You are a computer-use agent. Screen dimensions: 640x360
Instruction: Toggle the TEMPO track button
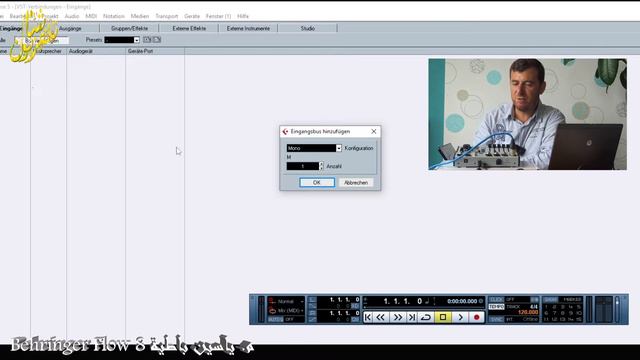coord(496,307)
